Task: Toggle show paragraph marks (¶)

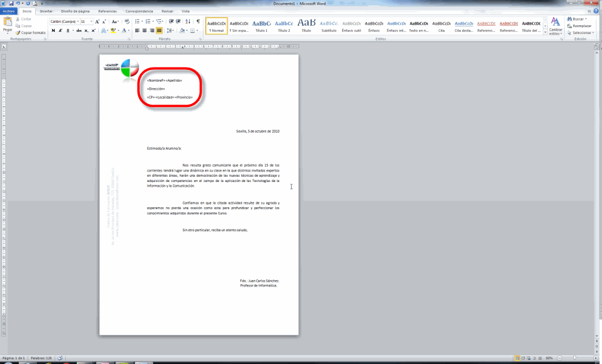Action: point(198,21)
